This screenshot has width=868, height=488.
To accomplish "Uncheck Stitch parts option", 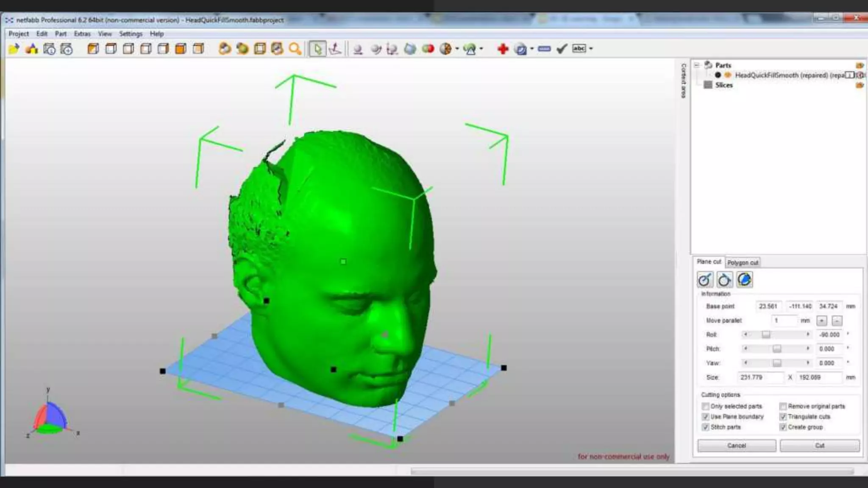I will (705, 427).
